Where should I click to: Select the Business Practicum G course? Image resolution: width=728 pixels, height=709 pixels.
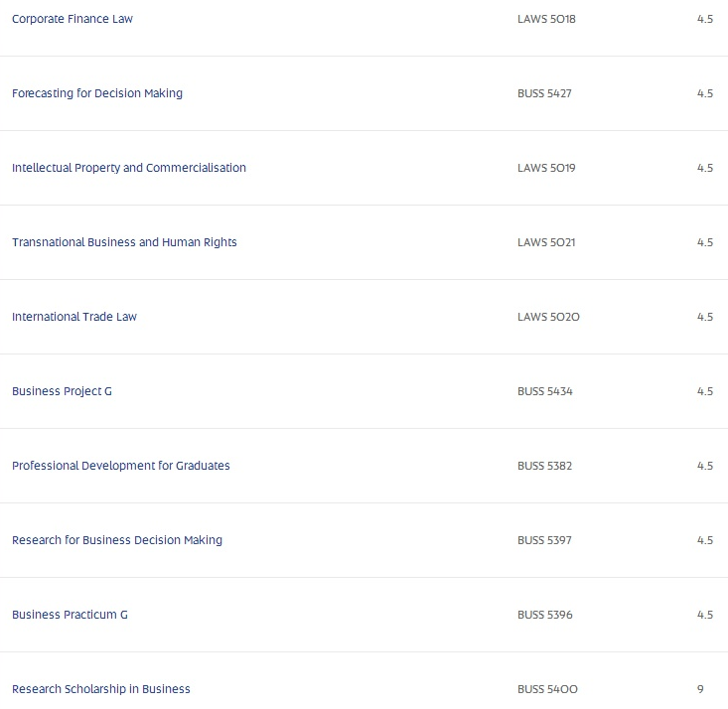point(70,615)
